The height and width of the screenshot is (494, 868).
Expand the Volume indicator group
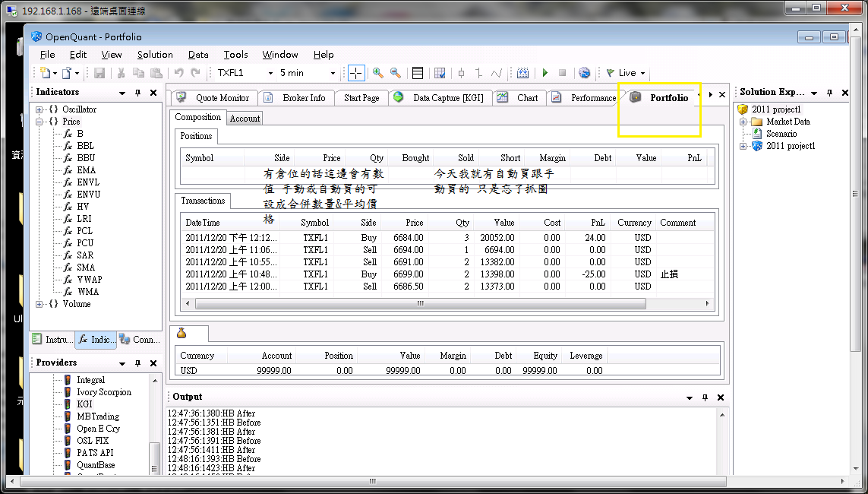pyautogui.click(x=39, y=304)
